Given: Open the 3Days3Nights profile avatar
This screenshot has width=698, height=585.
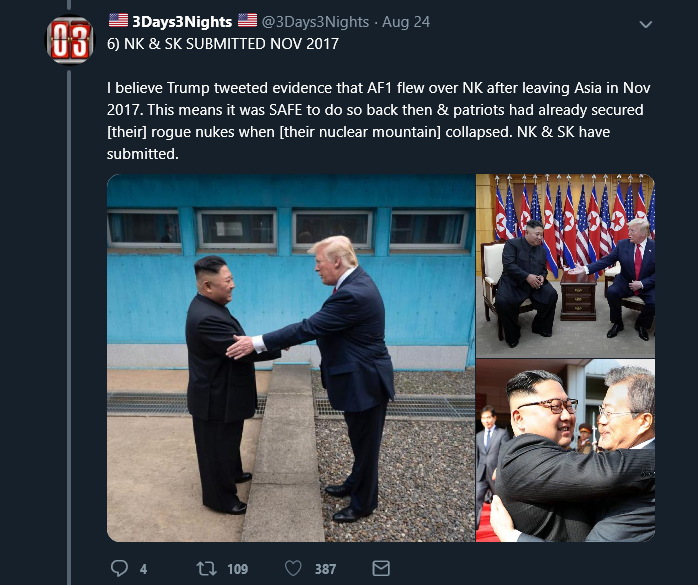Looking at the screenshot, I should click(70, 41).
